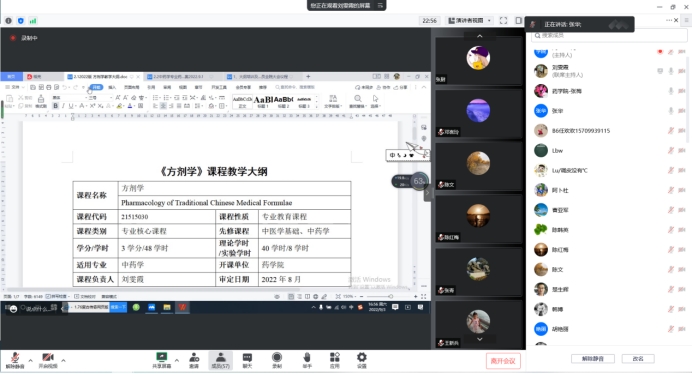Collapse the video strip with side chevron
Screen dimensions: 692x374
point(427,193)
